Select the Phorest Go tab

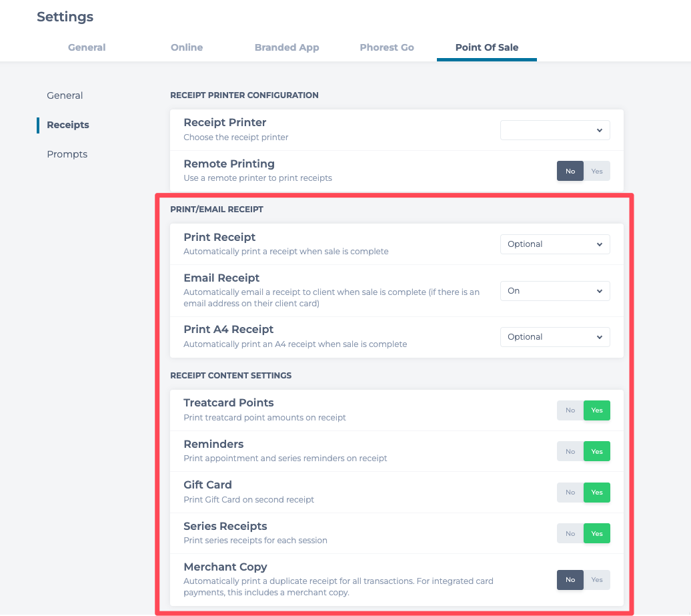click(387, 47)
